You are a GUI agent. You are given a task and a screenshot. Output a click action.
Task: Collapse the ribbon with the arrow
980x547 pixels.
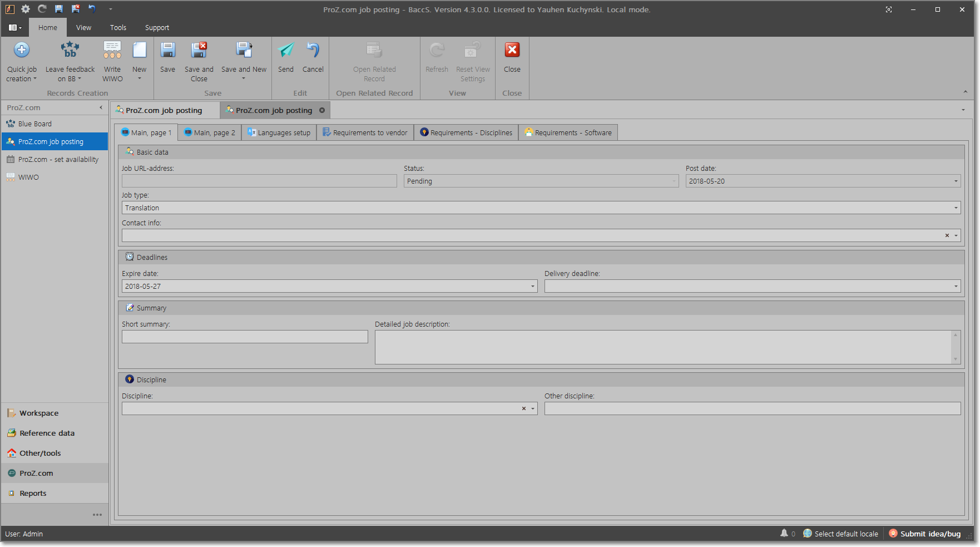tap(966, 92)
